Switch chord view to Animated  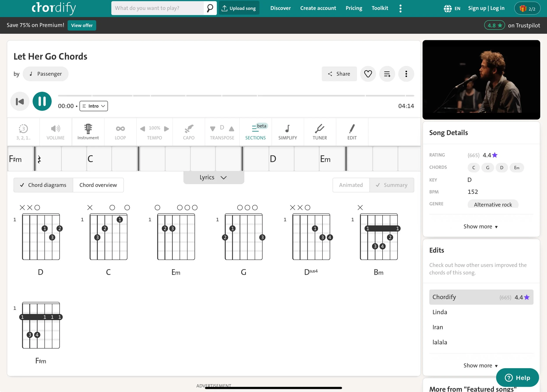pos(351,185)
